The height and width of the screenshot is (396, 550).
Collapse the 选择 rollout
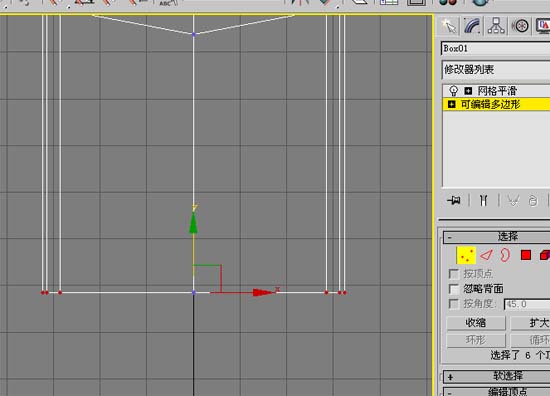(x=496, y=237)
